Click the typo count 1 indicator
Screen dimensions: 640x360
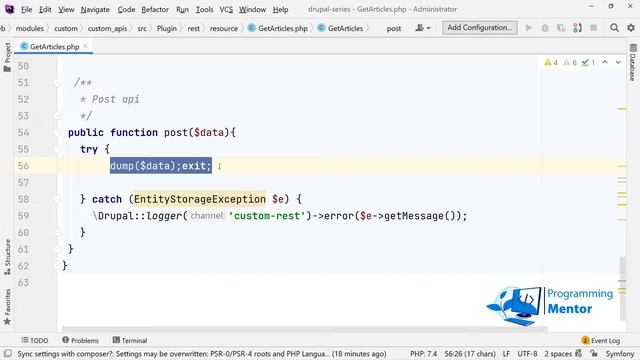(x=588, y=62)
